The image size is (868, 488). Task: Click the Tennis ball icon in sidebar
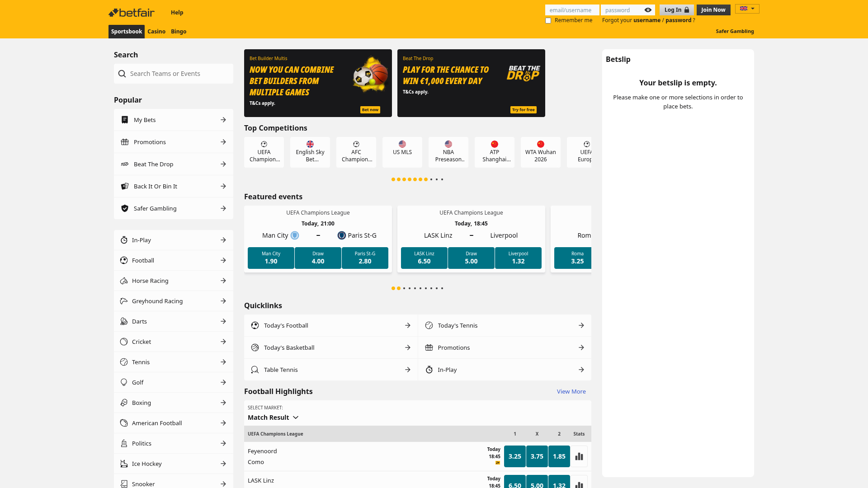[124, 362]
